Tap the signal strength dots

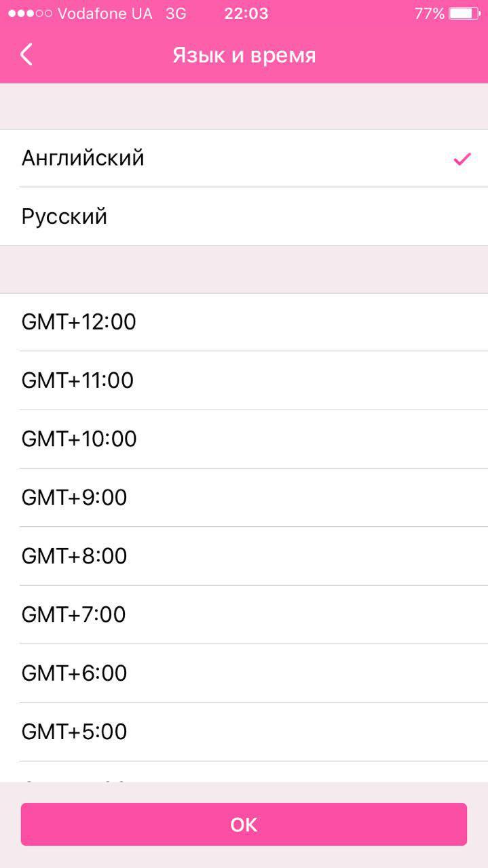tap(29, 14)
